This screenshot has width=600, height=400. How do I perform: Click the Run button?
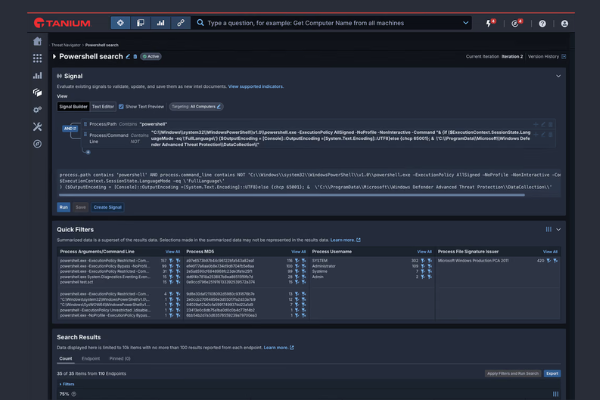tap(64, 207)
